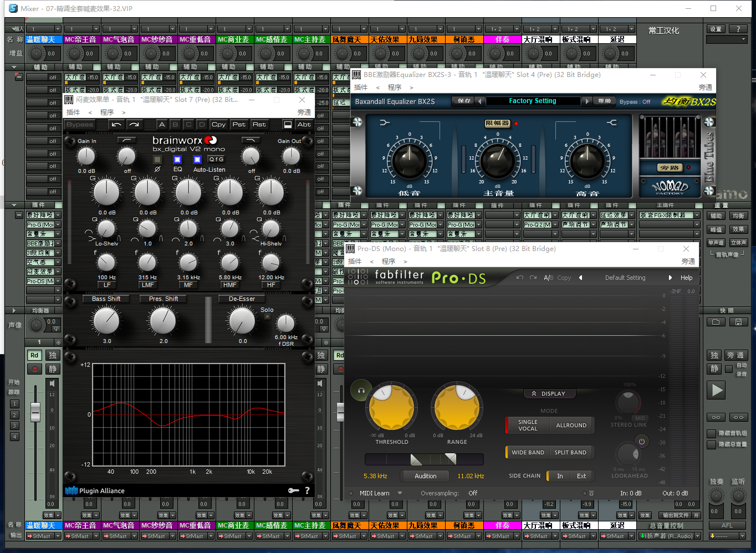Open Factory Setting preset list in BX2S

click(x=532, y=101)
